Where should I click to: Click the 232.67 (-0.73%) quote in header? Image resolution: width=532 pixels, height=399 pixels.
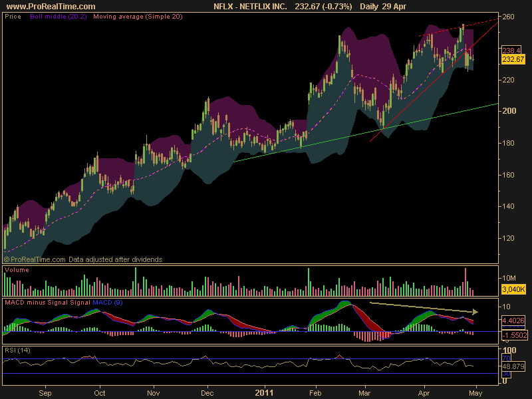(x=323, y=7)
